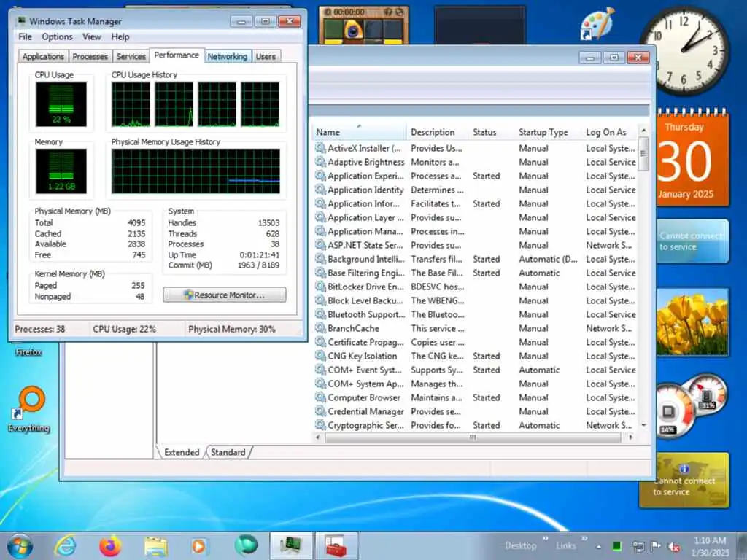The width and height of the screenshot is (747, 560).
Task: Switch to the Networking tab
Action: pyautogui.click(x=228, y=56)
